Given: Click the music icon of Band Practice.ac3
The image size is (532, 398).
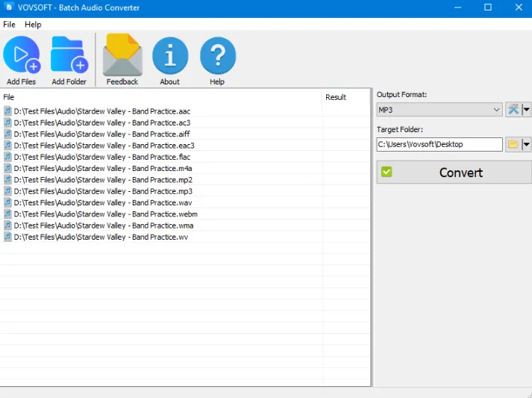Looking at the screenshot, I should (x=7, y=122).
